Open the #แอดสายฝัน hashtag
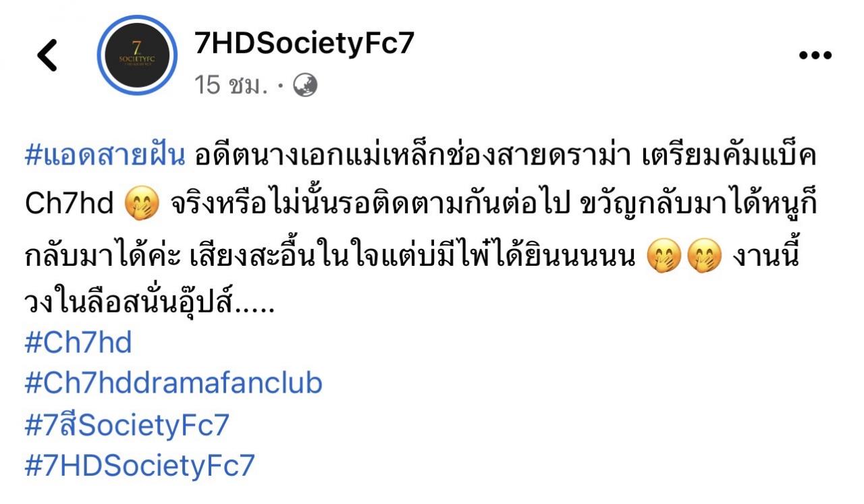The image size is (864, 504). tap(105, 157)
